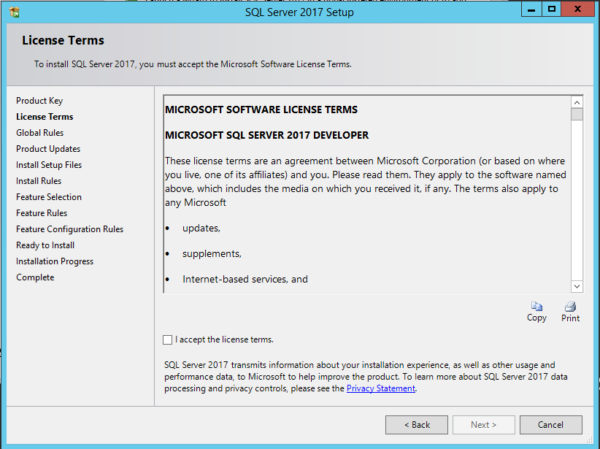Image resolution: width=600 pixels, height=449 pixels.
Task: Click 'MICROSOFT SQL SERVER 2017 DEVELOPER' heading
Action: [267, 135]
